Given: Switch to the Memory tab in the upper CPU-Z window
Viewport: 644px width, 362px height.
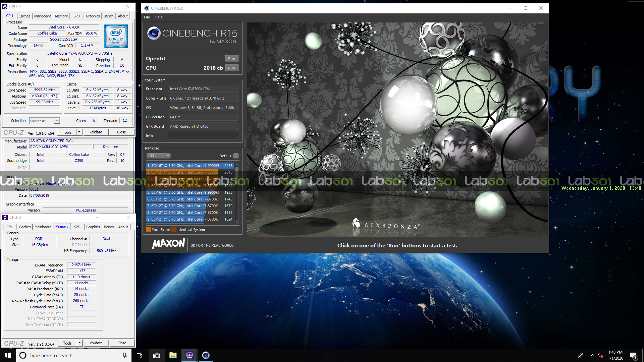Looking at the screenshot, I should pos(61,16).
